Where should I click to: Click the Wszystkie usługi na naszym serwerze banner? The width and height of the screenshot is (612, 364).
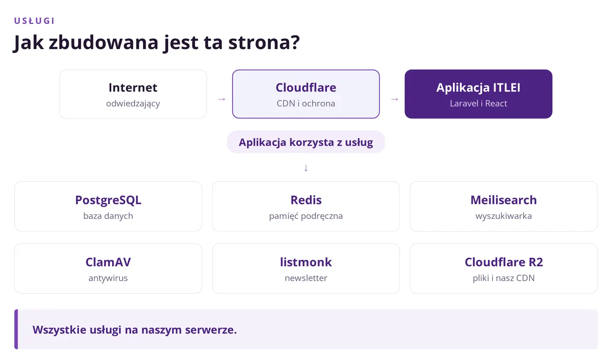(x=306, y=329)
